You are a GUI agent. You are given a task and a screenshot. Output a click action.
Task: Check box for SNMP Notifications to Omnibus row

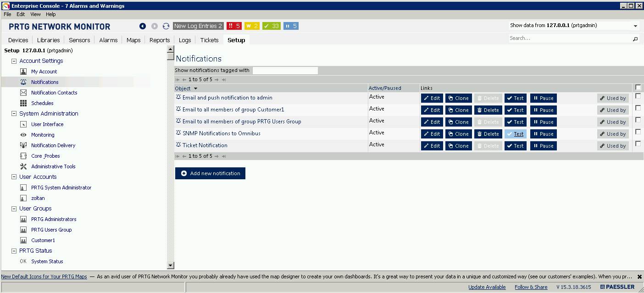(x=638, y=132)
